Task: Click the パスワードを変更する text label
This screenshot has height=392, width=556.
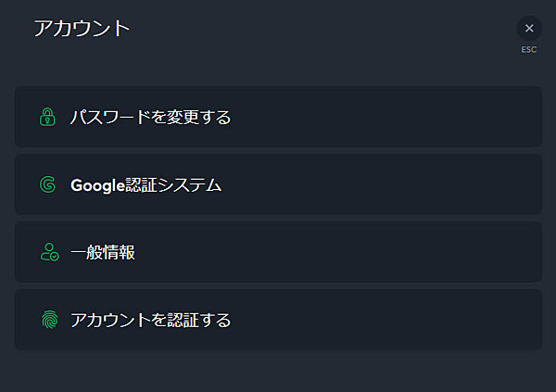Action: (x=150, y=117)
